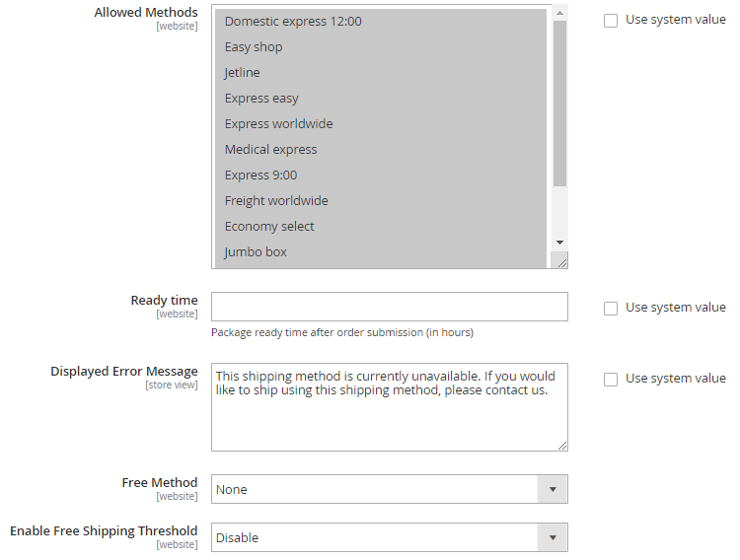Expand Enable Free Shipping Threshold dropdown
Screen dimensions: 740x560
coord(389,537)
